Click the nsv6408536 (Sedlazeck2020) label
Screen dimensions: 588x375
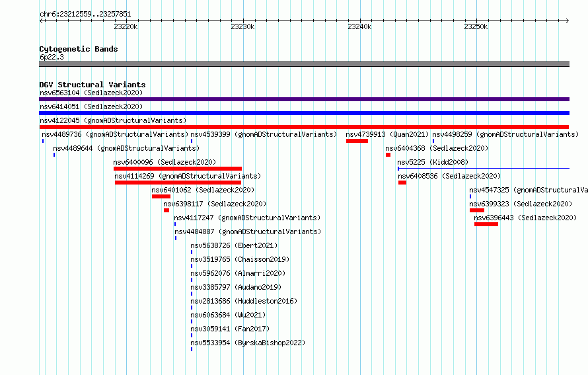[x=449, y=176]
